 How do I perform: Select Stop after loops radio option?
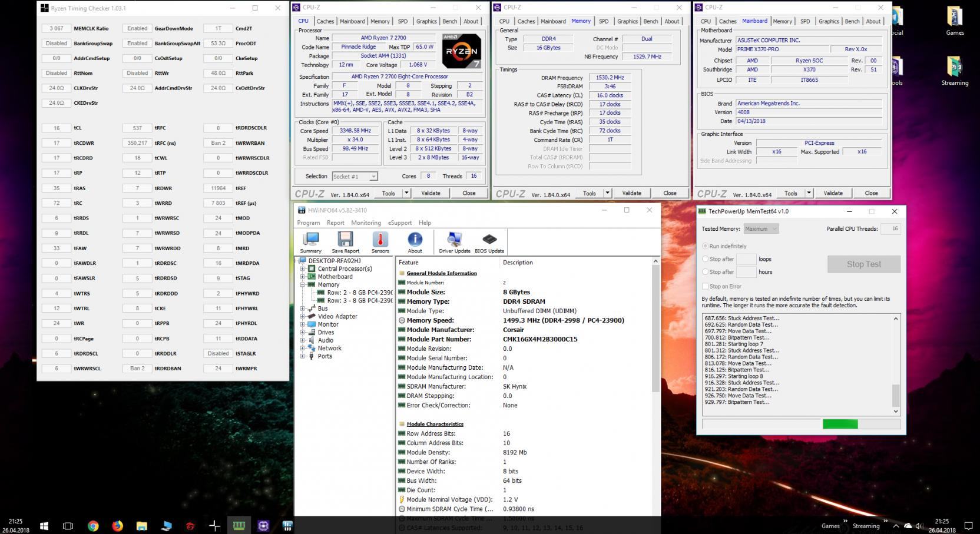point(706,259)
